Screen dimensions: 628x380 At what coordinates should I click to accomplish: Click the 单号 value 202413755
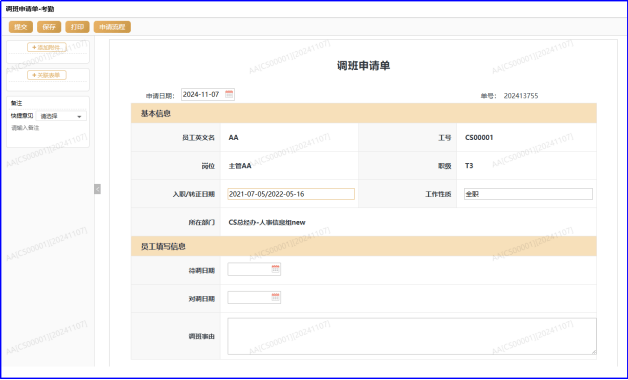pyautogui.click(x=521, y=96)
